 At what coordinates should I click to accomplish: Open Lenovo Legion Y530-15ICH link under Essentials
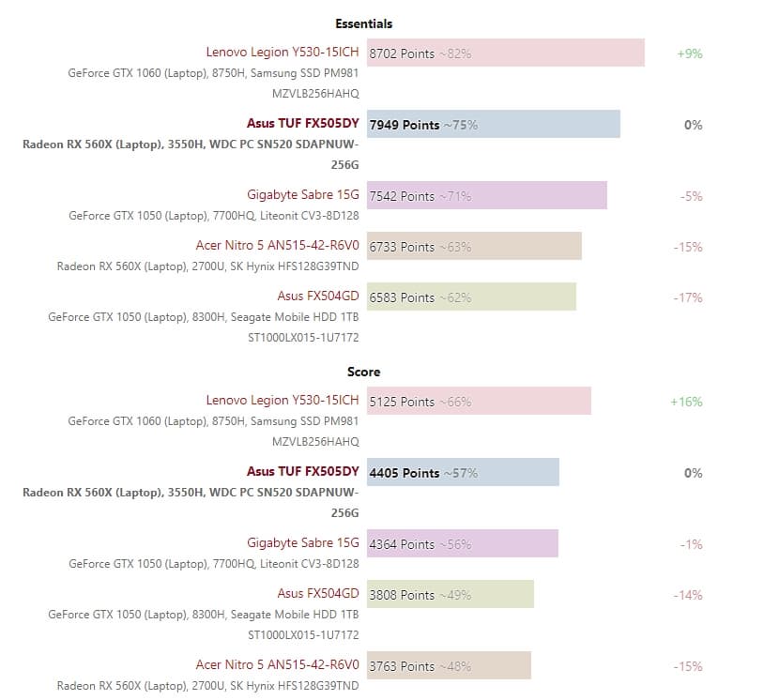tap(283, 53)
